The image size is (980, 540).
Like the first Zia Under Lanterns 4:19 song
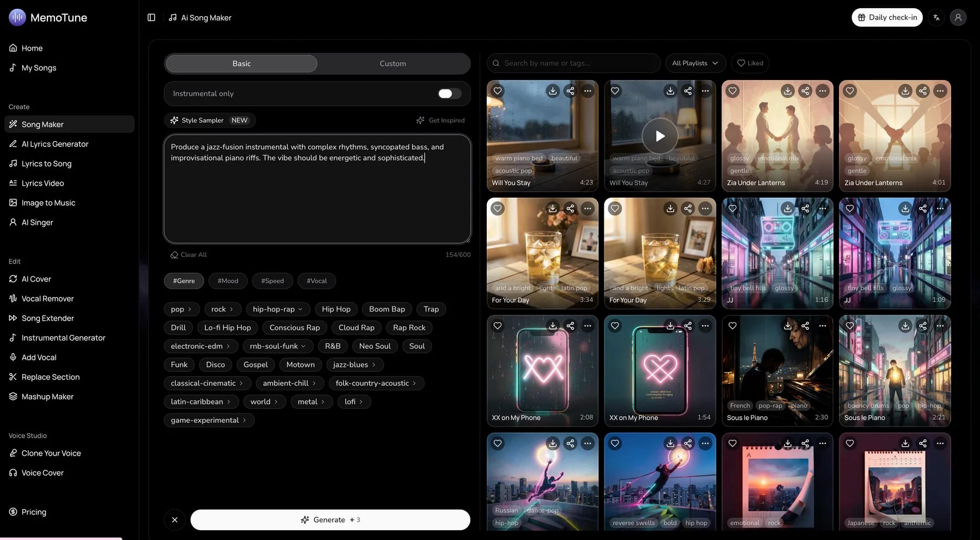(732, 91)
